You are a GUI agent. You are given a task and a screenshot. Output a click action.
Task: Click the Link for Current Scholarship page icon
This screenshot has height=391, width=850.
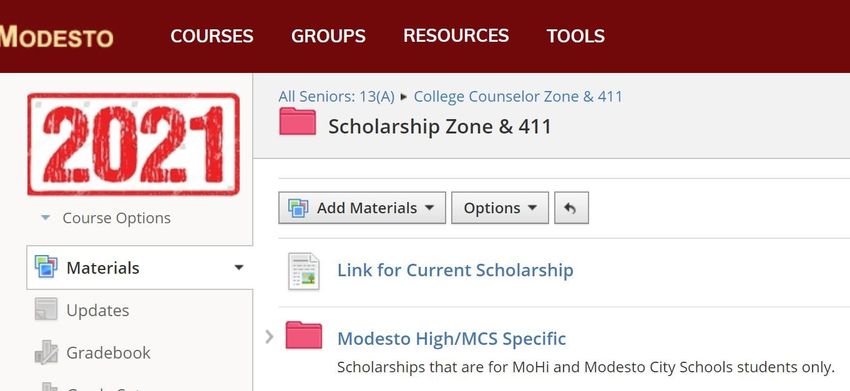point(304,271)
